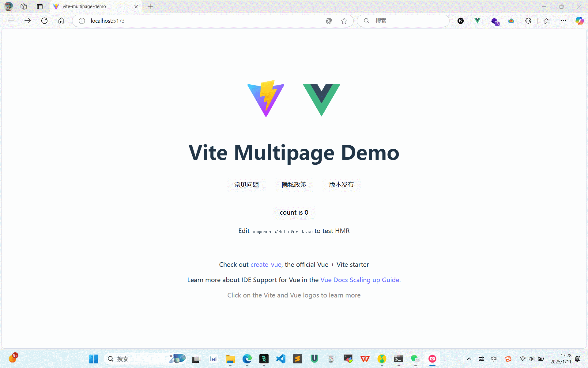The width and height of the screenshot is (588, 368).
Task: Follow the create-vue link
Action: pos(266,265)
